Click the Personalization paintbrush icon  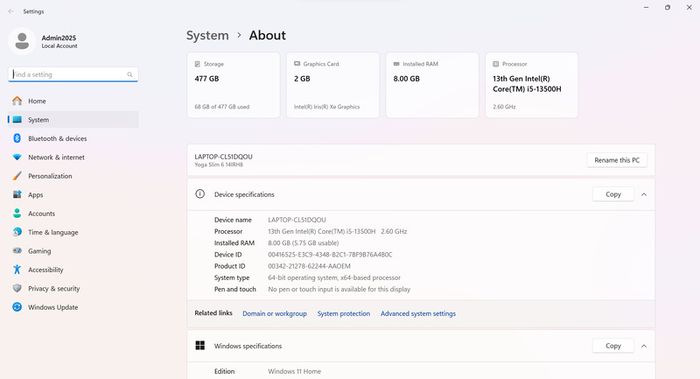pos(17,176)
